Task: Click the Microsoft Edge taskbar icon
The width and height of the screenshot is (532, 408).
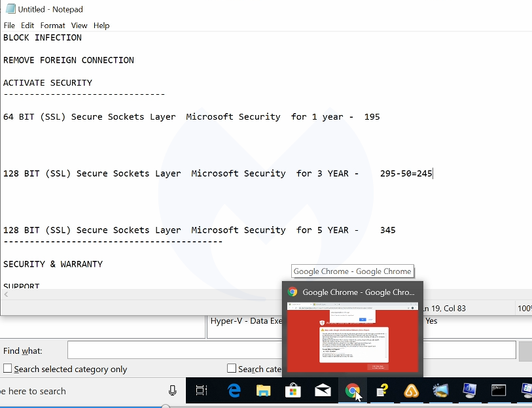Action: point(234,391)
